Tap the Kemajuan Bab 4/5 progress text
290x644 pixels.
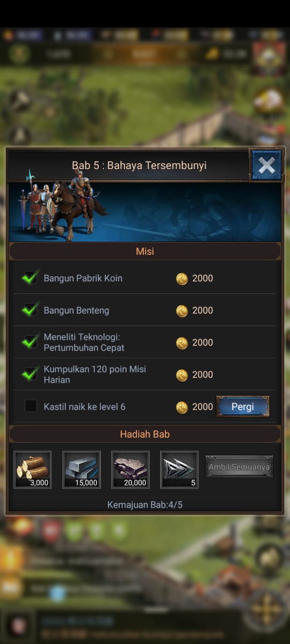[x=145, y=505]
